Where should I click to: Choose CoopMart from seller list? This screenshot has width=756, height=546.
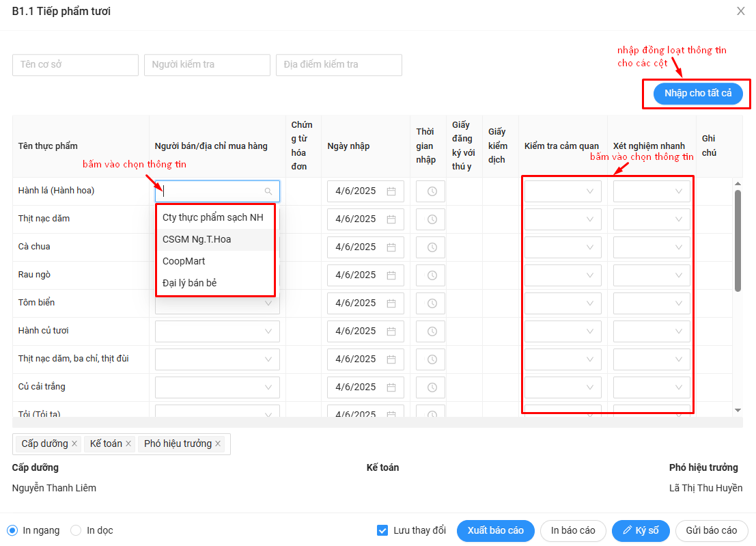184,261
